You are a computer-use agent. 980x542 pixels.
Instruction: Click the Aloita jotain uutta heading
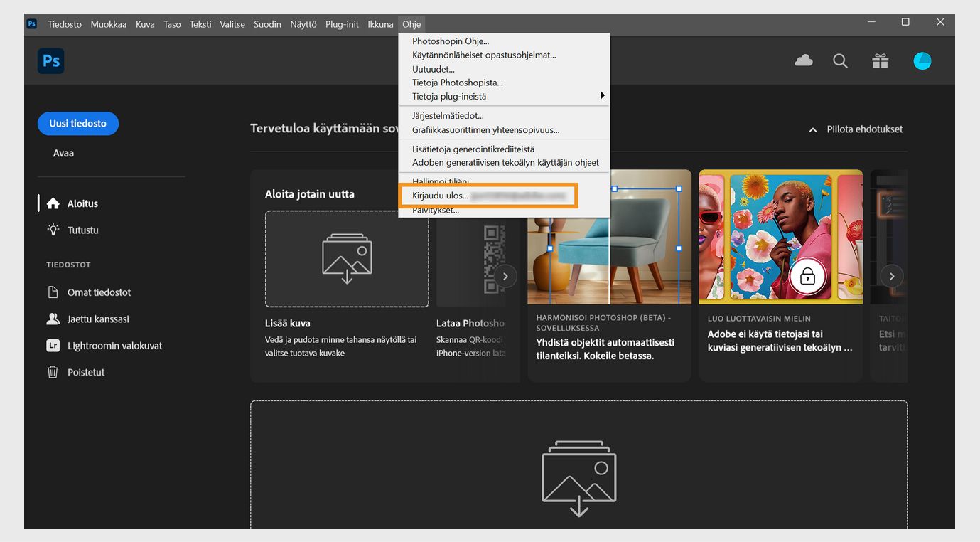click(310, 194)
